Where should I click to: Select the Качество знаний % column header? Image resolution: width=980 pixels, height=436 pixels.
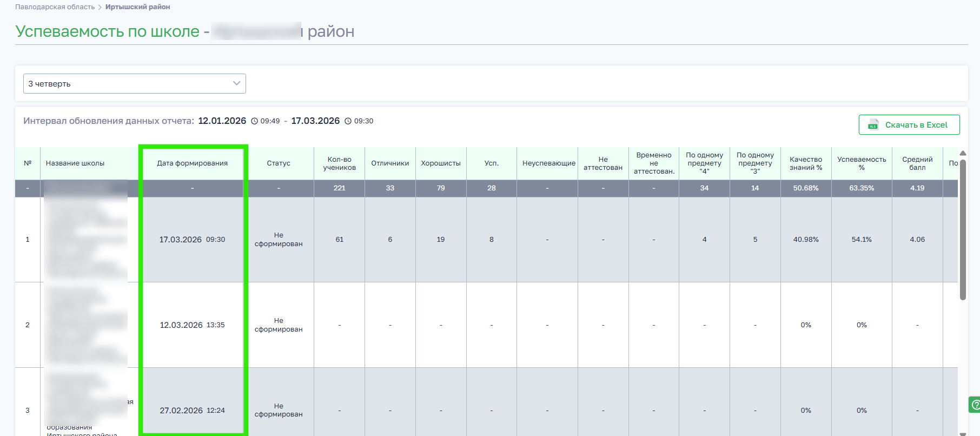[805, 163]
